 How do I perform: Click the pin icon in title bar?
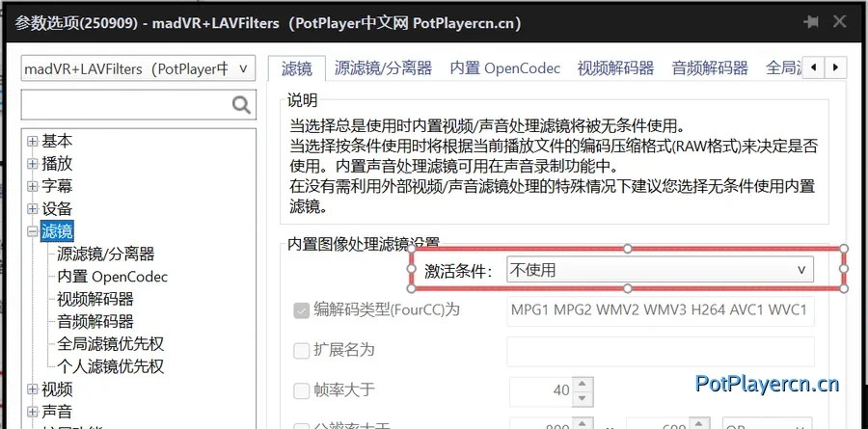[x=811, y=22]
